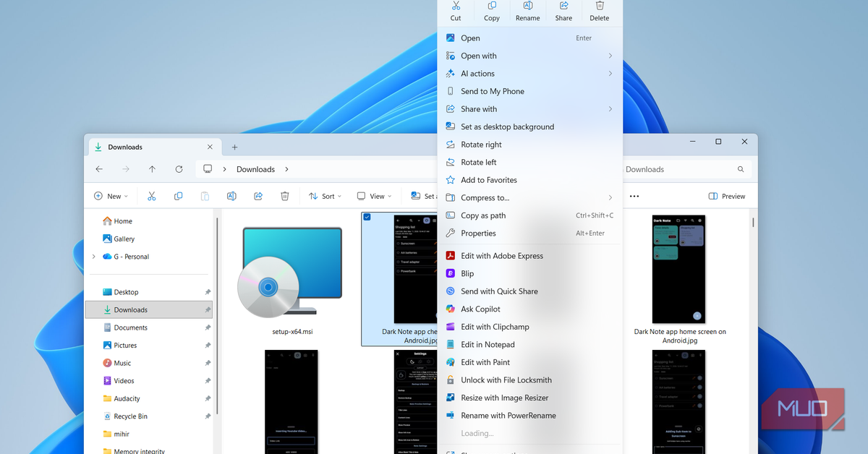Click in the Search Downloads field
The image size is (868, 454).
(686, 169)
